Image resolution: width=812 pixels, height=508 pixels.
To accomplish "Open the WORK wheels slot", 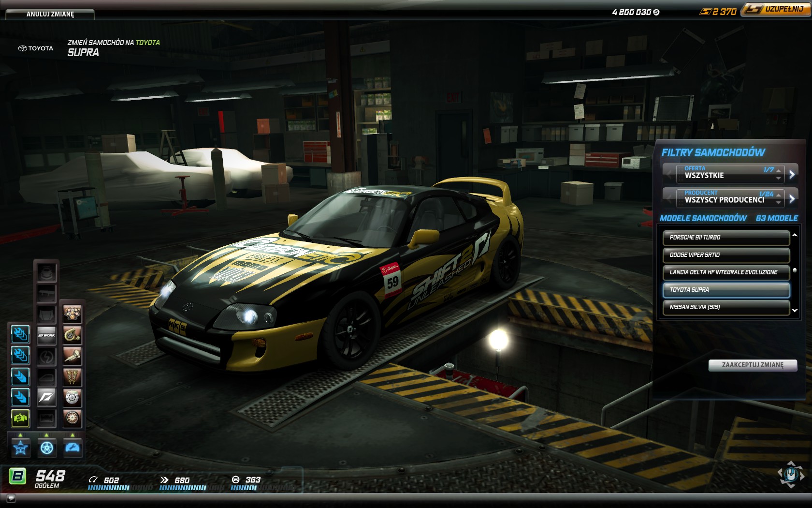I will click(x=46, y=335).
